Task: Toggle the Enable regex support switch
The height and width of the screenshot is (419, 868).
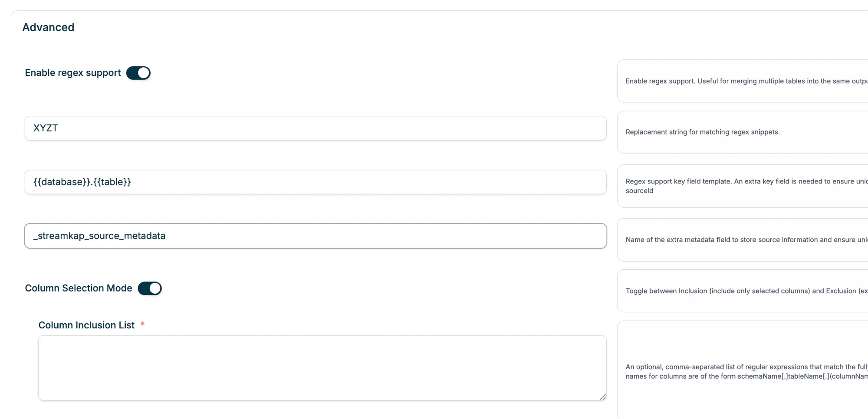Action: pyautogui.click(x=138, y=73)
